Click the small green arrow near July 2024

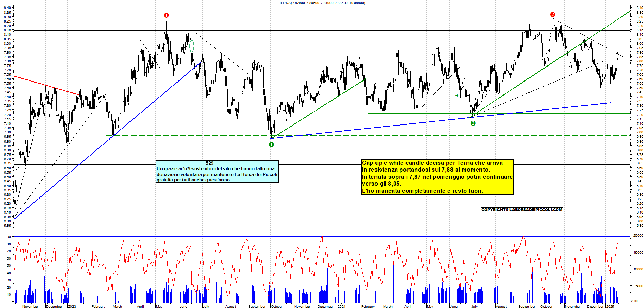[x=457, y=96]
